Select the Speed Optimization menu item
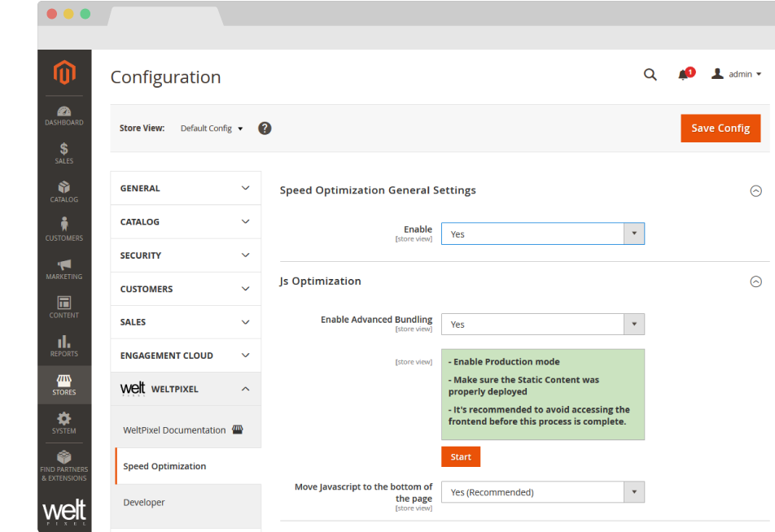Image resolution: width=775 pixels, height=532 pixels. pyautogui.click(x=164, y=466)
